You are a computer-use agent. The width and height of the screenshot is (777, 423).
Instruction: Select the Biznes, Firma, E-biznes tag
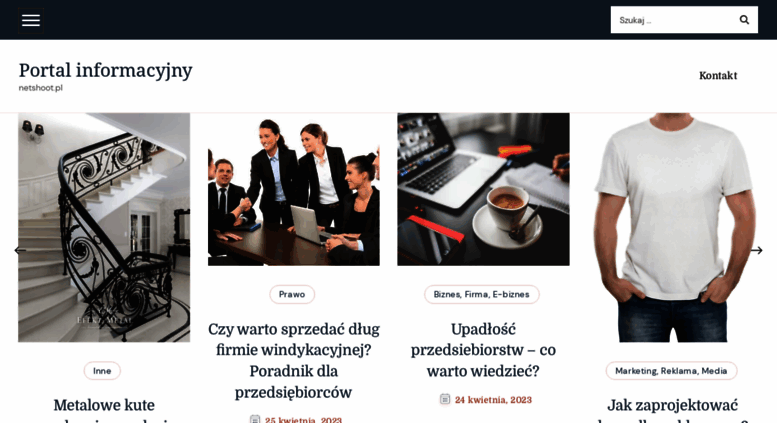[482, 294]
